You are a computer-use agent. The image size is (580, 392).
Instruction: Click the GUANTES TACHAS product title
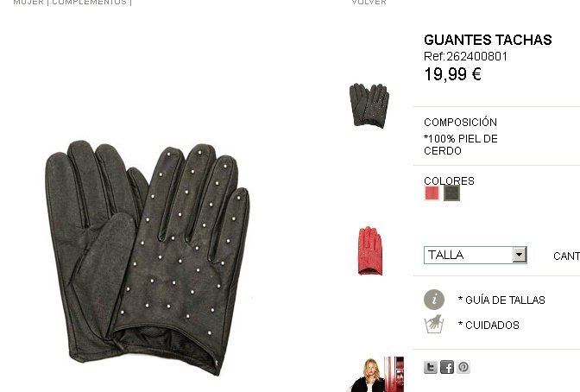[x=488, y=40]
